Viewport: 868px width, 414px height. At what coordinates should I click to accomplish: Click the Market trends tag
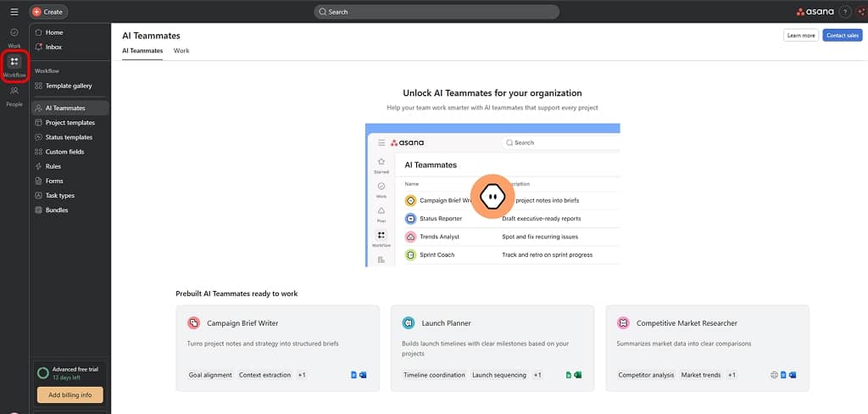pyautogui.click(x=701, y=375)
